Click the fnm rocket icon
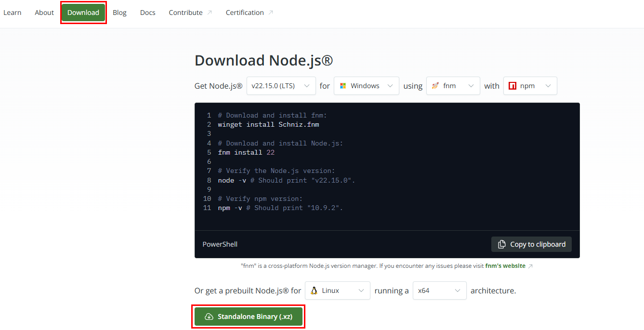 435,86
